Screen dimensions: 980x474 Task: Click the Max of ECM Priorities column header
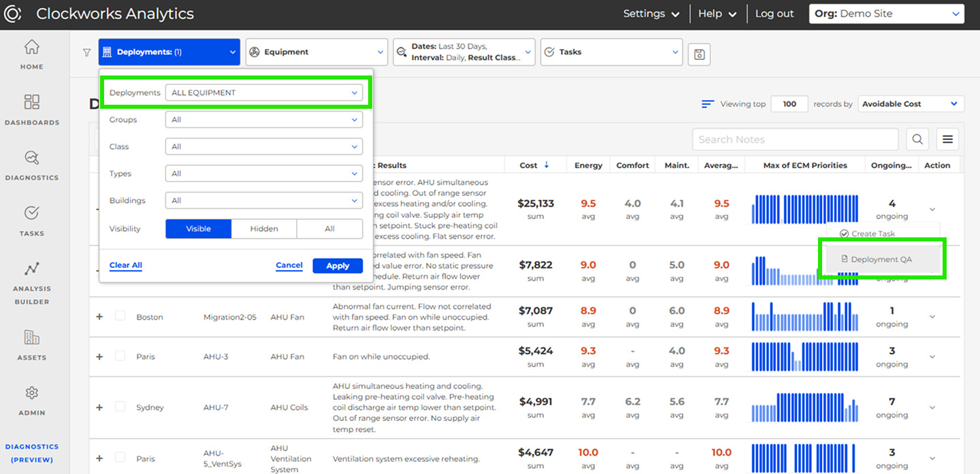tap(805, 165)
